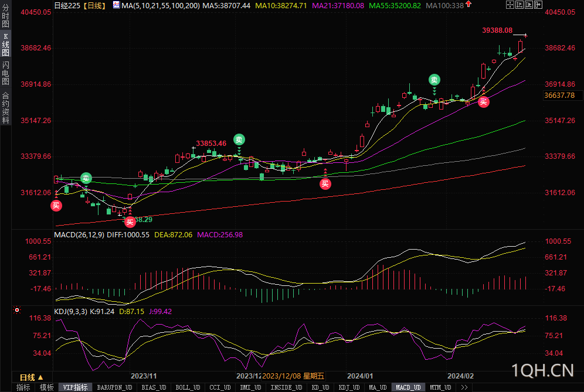Select the CCI_UD indicator

(220, 387)
